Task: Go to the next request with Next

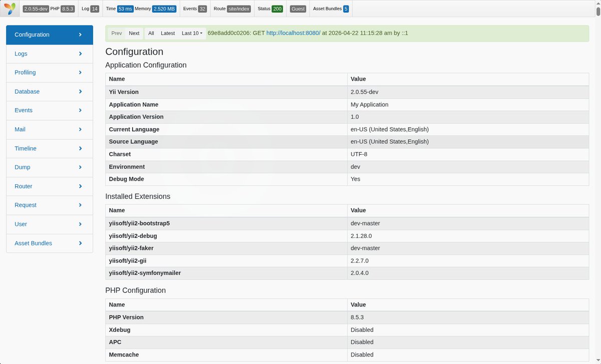Action: [134, 33]
